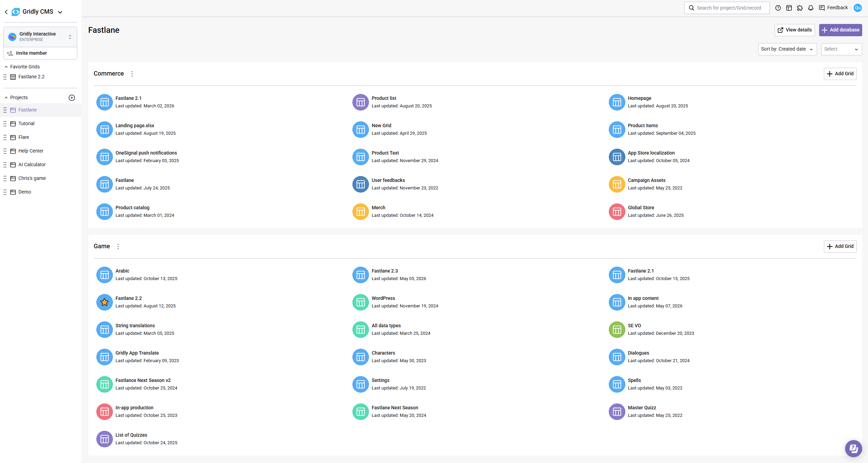
Task: Open the starred Fastlane 2.2 grid icon
Action: click(x=105, y=302)
